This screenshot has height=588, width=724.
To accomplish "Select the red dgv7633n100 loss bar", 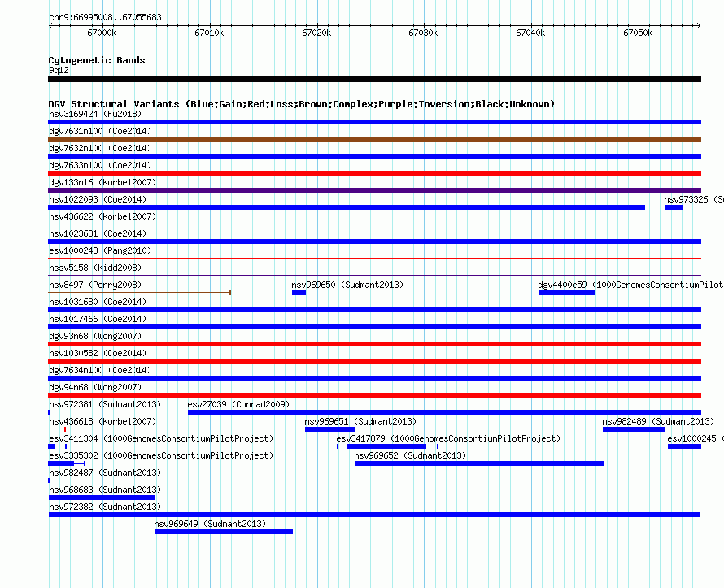I will coord(374,173).
